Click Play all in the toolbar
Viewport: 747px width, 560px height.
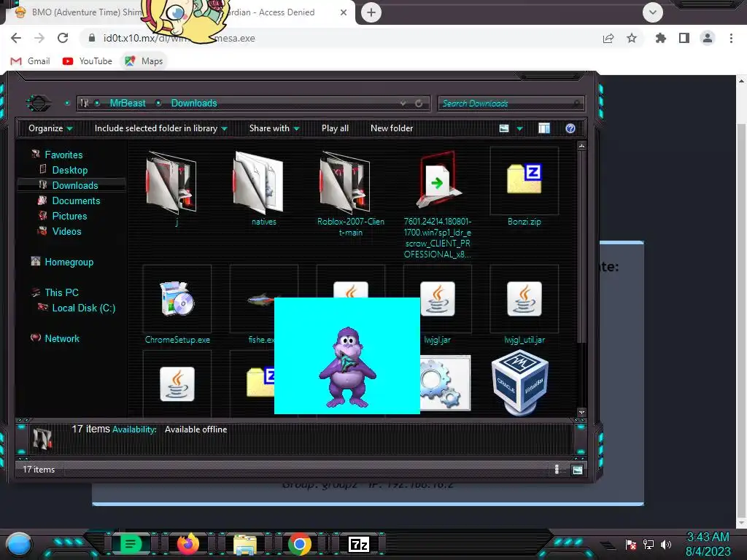pyautogui.click(x=335, y=128)
